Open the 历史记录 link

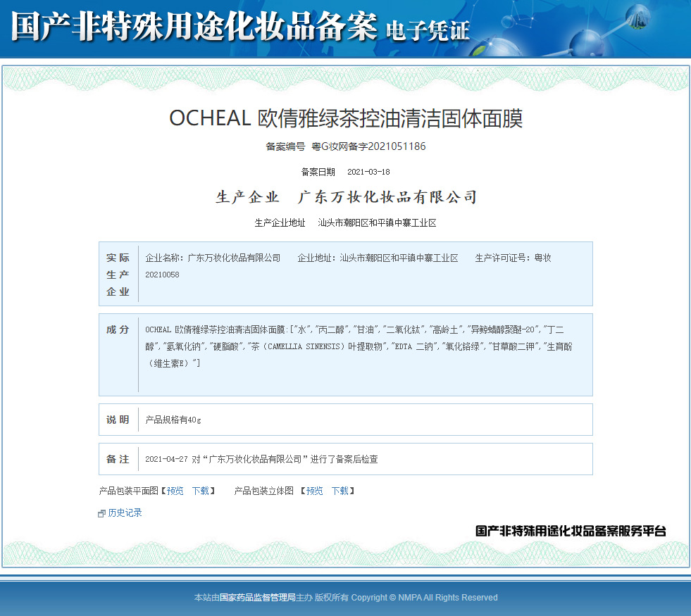[x=125, y=513]
